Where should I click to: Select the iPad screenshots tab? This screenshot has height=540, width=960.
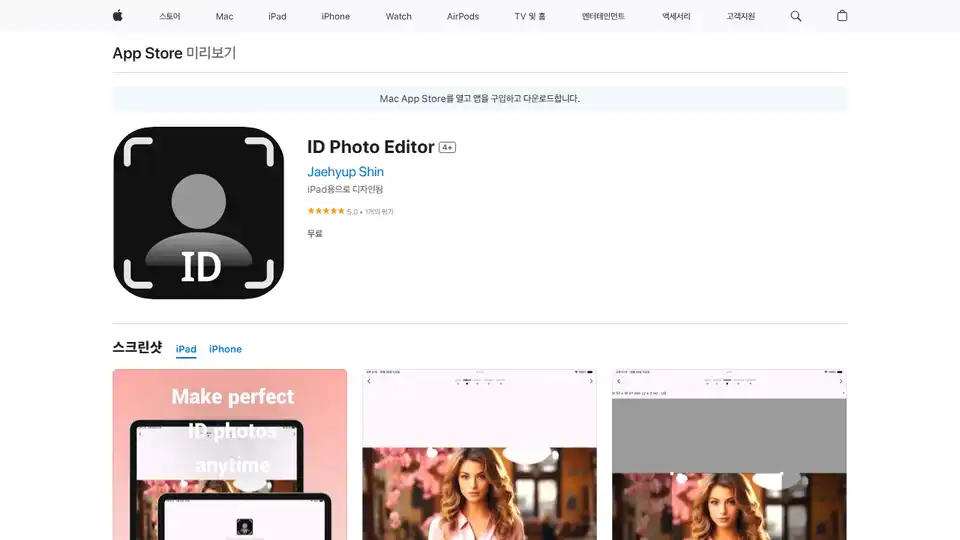186,349
